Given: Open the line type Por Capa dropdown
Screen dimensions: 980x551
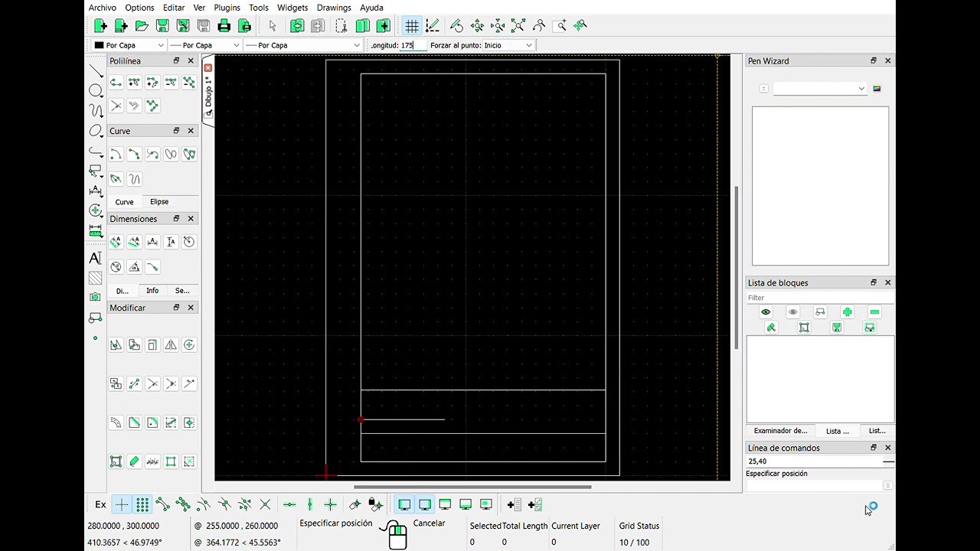Looking at the screenshot, I should 302,45.
